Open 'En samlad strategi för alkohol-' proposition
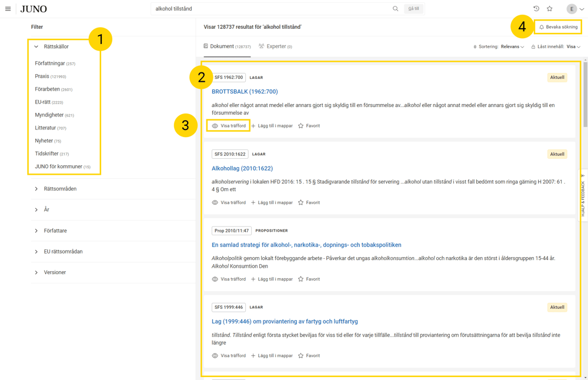588x380 pixels. [306, 245]
